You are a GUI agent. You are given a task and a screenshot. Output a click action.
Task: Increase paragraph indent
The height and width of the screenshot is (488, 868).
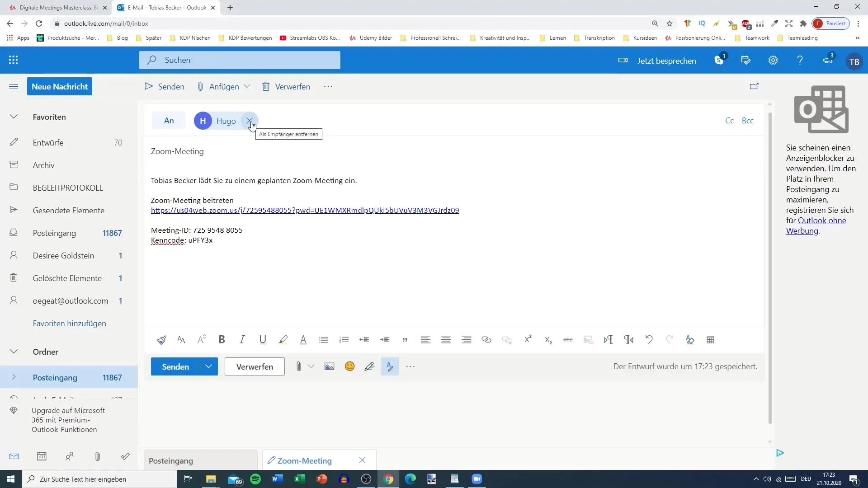pos(385,340)
